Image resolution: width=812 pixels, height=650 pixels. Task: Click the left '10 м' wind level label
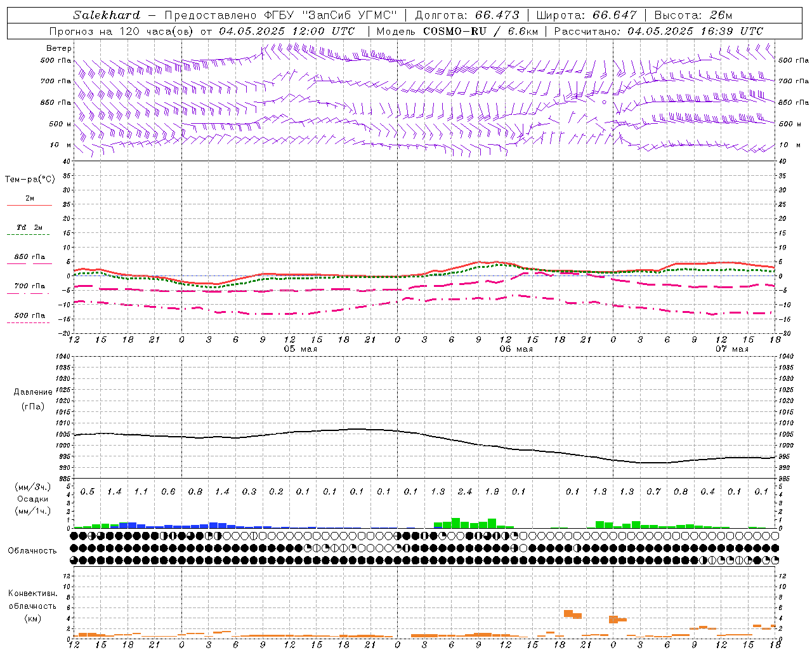pos(61,145)
